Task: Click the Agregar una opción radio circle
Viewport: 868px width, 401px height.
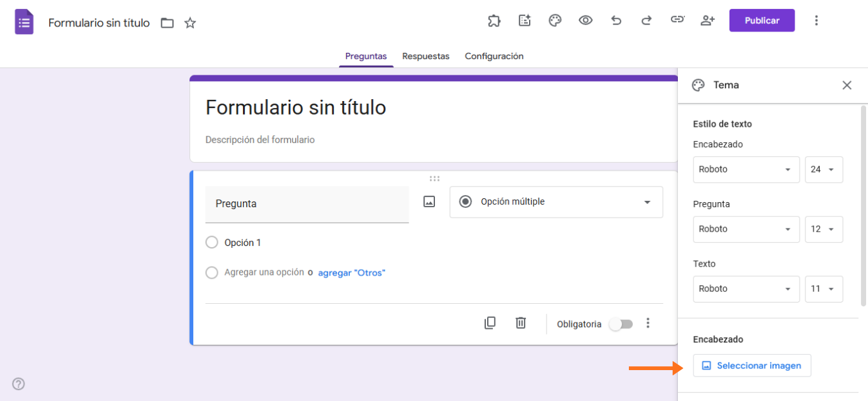Action: [211, 272]
